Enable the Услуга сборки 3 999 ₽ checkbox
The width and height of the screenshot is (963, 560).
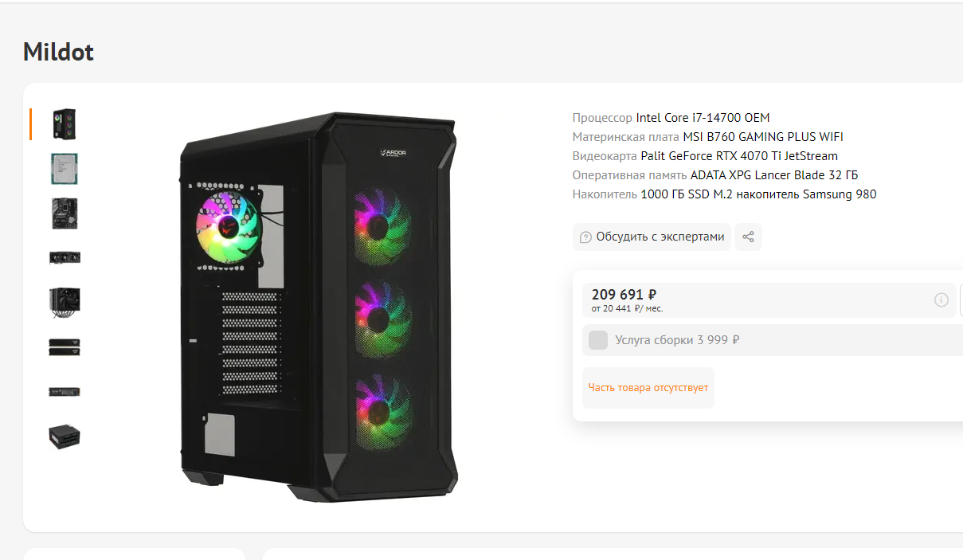tap(598, 340)
